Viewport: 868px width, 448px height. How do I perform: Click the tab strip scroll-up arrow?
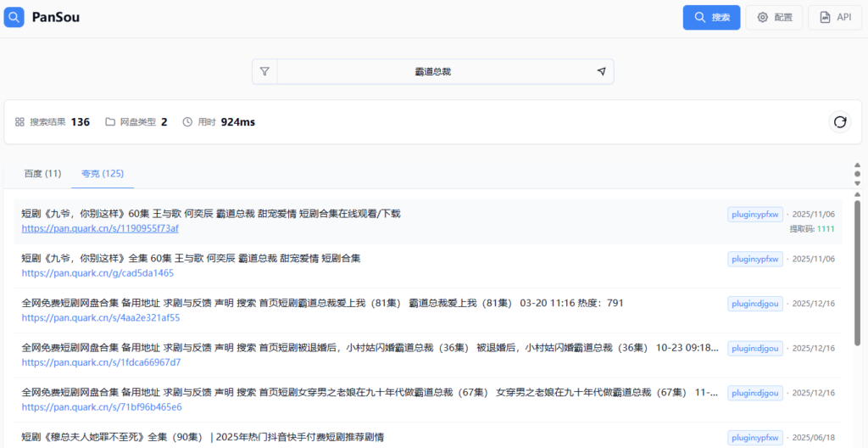click(x=858, y=165)
